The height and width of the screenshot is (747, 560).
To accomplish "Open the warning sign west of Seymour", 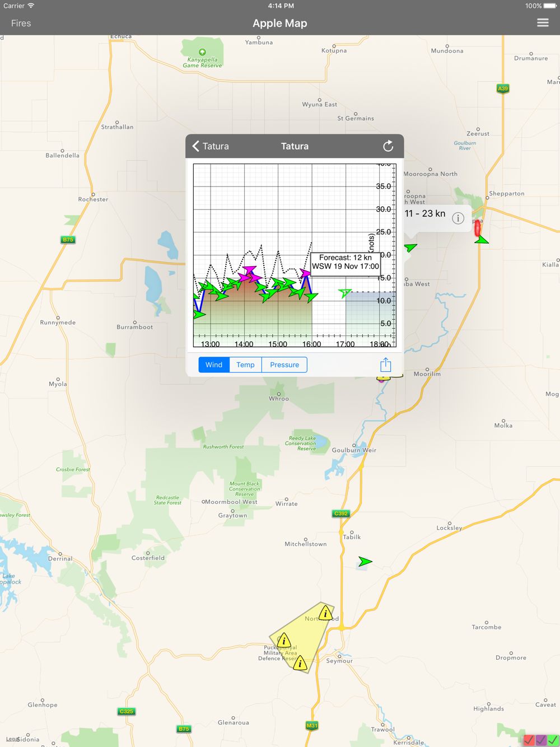I will point(300,664).
